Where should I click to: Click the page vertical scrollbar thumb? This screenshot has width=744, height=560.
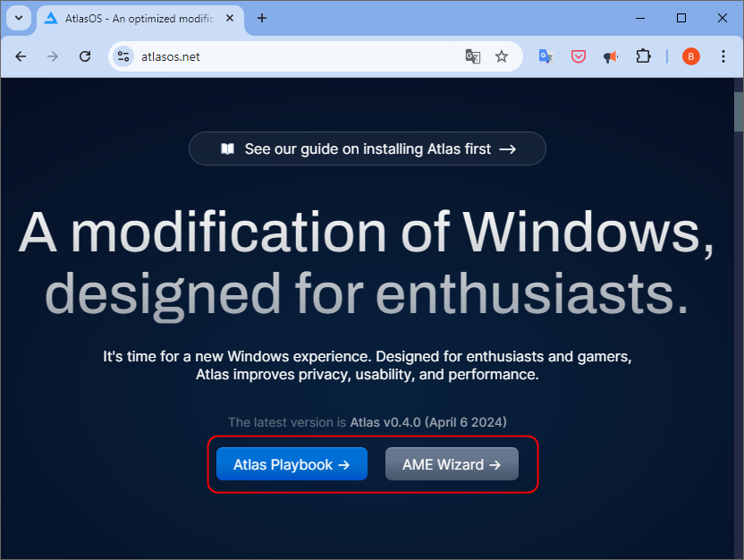[x=739, y=112]
